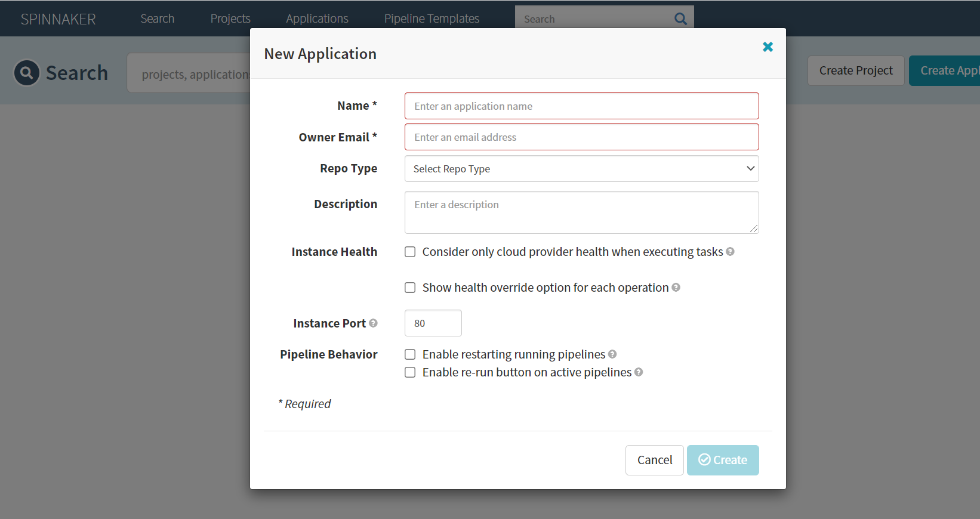Click the Instance Port help icon
This screenshot has width=980, height=519.
click(373, 323)
